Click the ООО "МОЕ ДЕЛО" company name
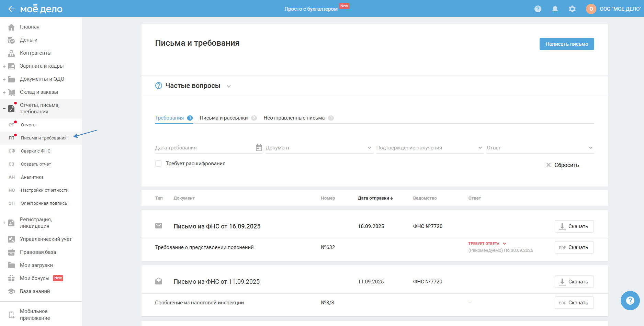 pos(620,9)
